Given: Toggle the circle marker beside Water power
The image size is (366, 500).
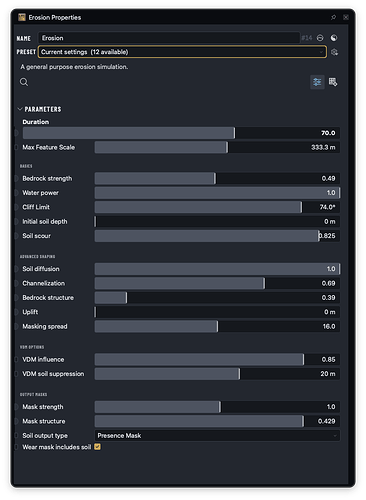Looking at the screenshot, I should [16, 193].
